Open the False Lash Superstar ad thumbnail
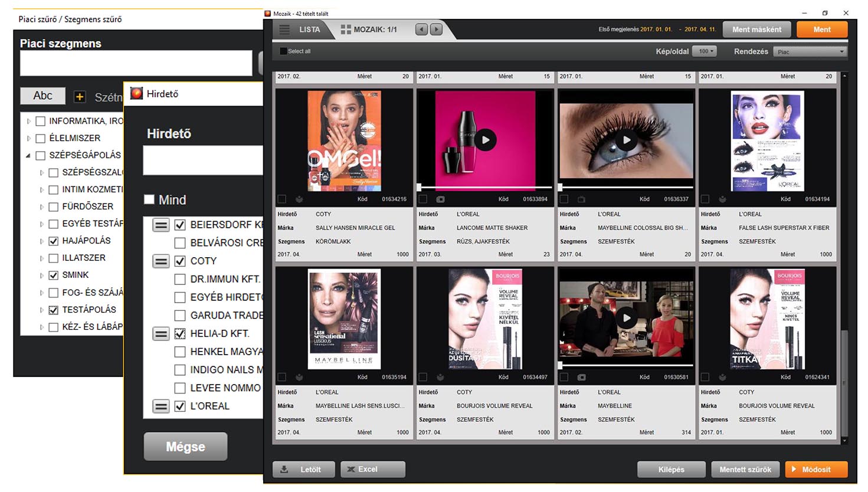 (767, 140)
